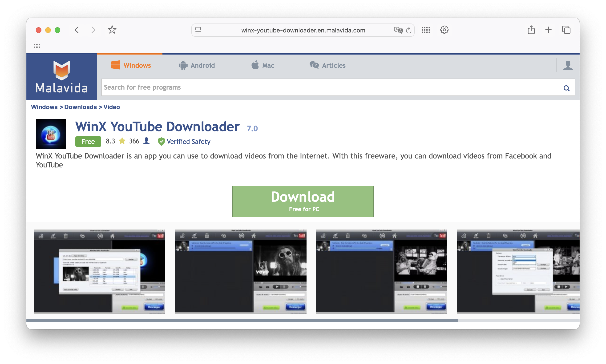Show the tab overview

(566, 30)
